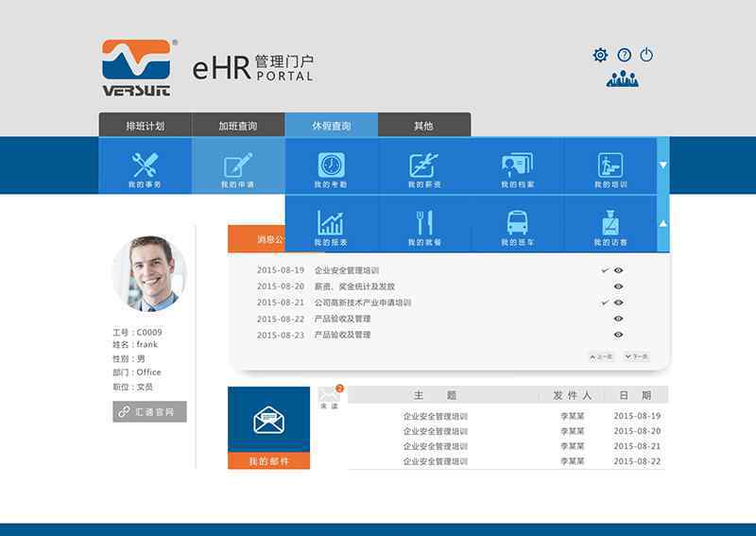Toggle eye icon on the 2015-08-22 announcement row
This screenshot has height=536, width=756.
click(619, 319)
